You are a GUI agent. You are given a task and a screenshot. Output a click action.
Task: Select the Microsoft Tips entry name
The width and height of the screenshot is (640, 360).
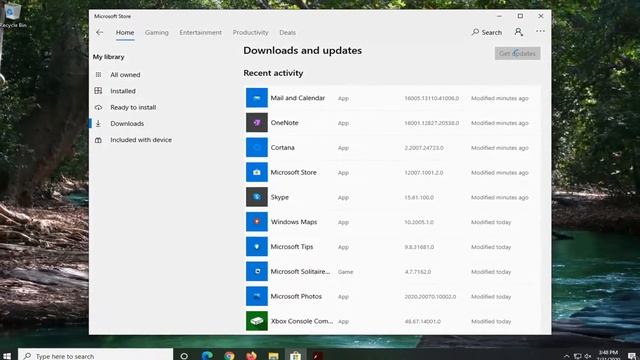coord(292,247)
